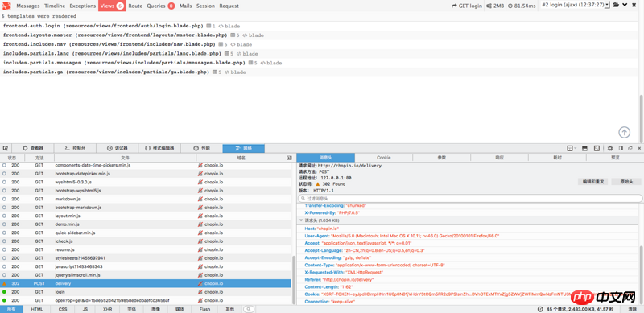Click the dock-to-side icon in devtools
The width and height of the screenshot is (644, 313).
click(x=621, y=148)
